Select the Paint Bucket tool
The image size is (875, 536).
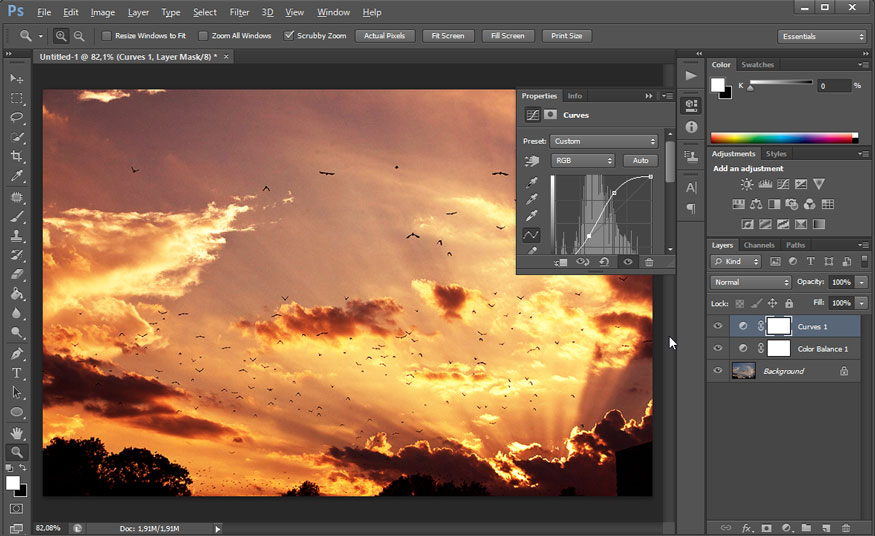coord(17,294)
